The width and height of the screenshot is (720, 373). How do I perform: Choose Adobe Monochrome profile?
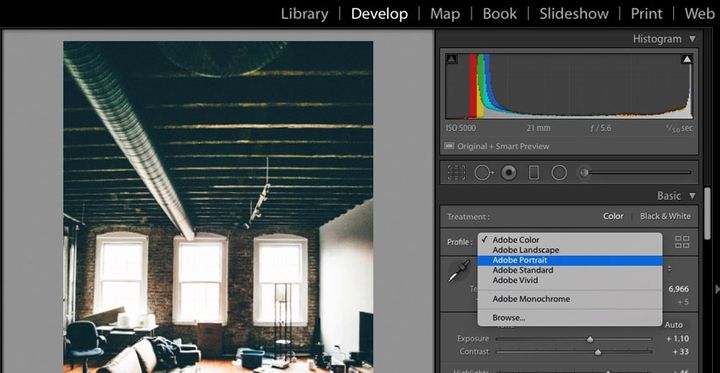(570, 299)
